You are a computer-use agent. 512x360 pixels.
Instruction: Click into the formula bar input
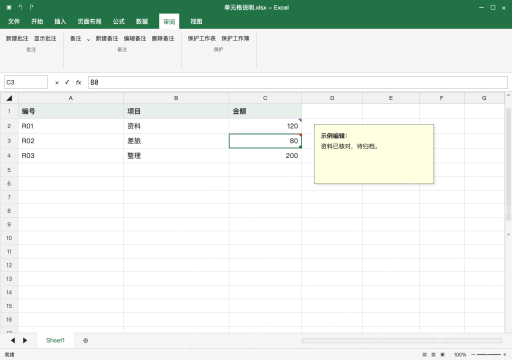(x=298, y=82)
